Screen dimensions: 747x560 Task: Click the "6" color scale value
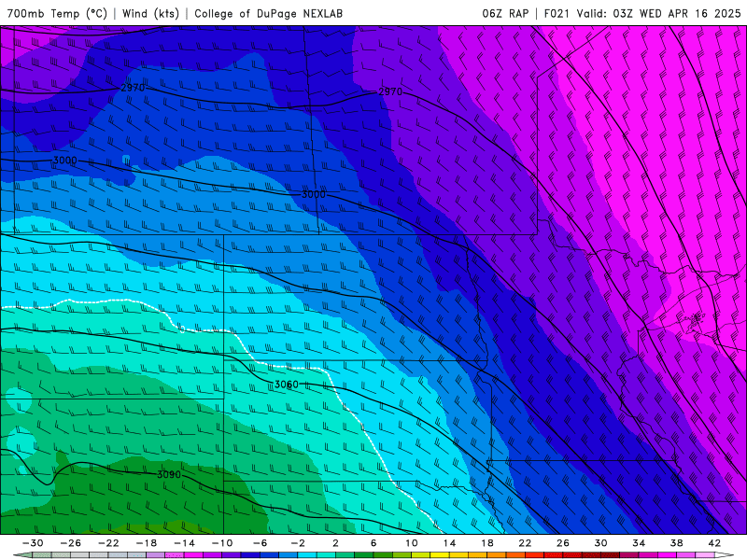pos(373,543)
